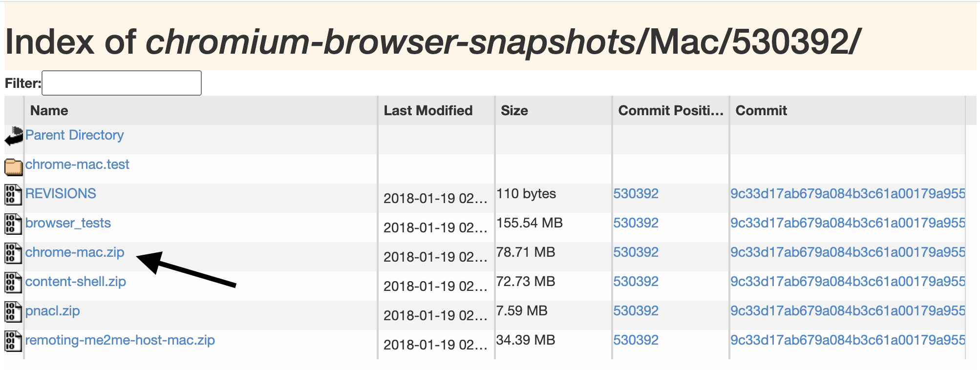
Task: Click the '72.73 MB' size cell
Action: (x=526, y=282)
